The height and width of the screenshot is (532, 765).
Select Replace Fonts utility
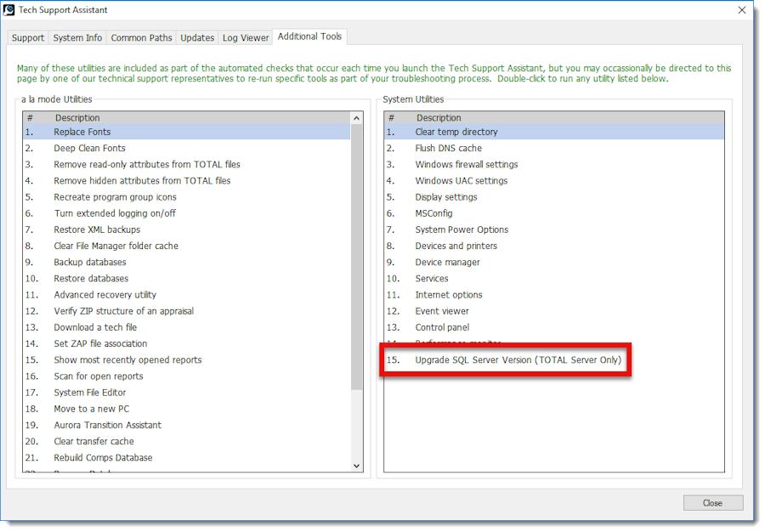pyautogui.click(x=186, y=132)
